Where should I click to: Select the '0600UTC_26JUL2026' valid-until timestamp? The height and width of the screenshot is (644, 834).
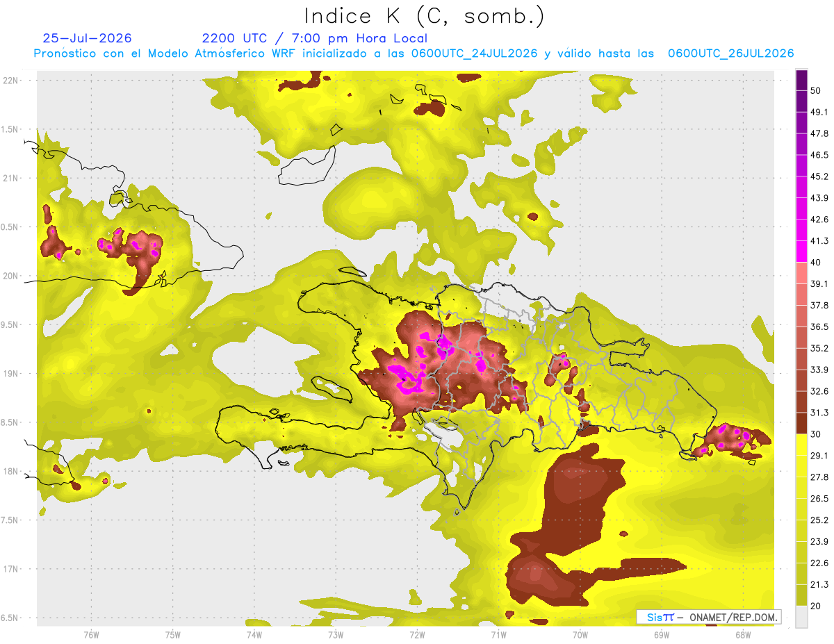coord(730,53)
